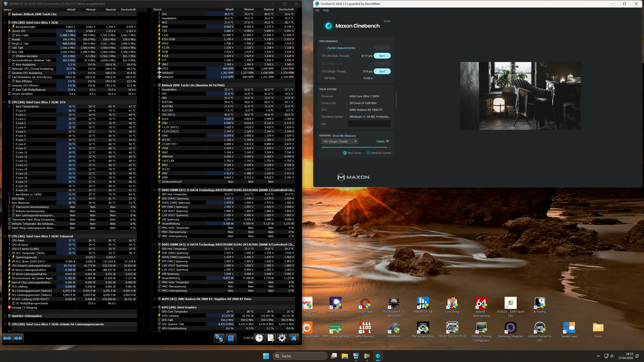Open BenchMate from the taskbar
Image resolution: width=644 pixels, height=362 pixels.
tap(367, 356)
